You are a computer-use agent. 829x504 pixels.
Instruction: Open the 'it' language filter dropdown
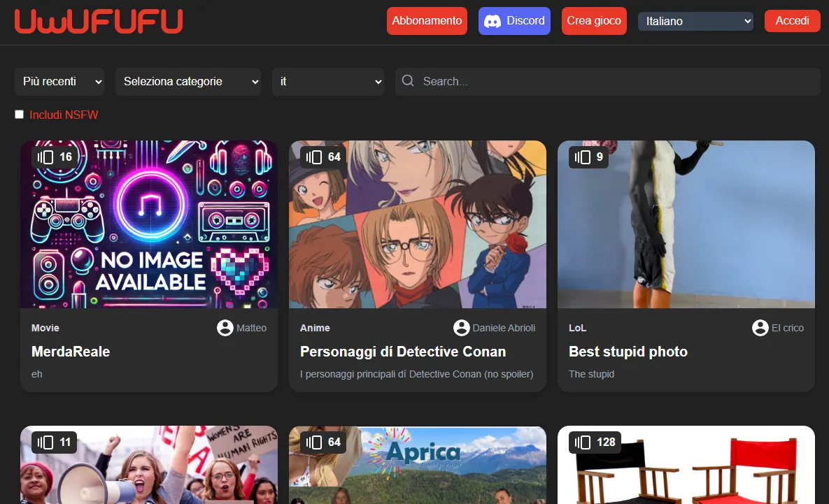click(328, 81)
